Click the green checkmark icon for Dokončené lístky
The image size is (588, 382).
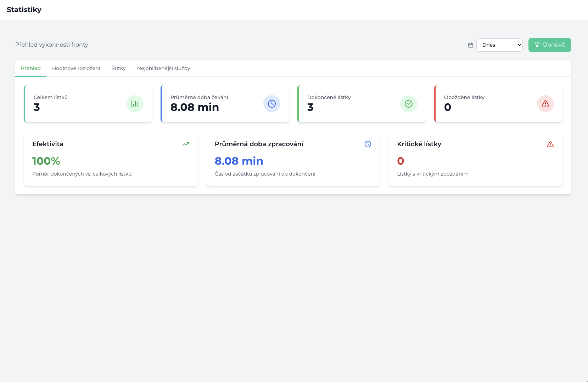tap(409, 104)
